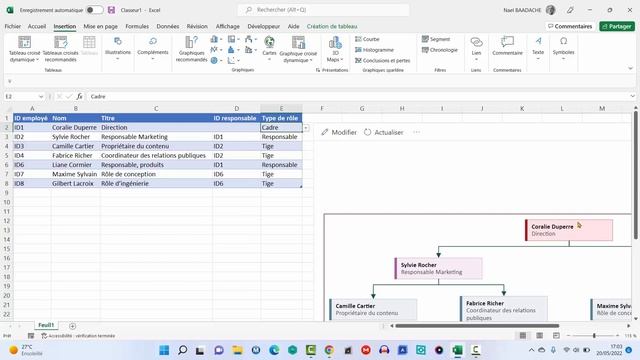
Task: Open File Explorer from taskbar
Action: point(238,350)
